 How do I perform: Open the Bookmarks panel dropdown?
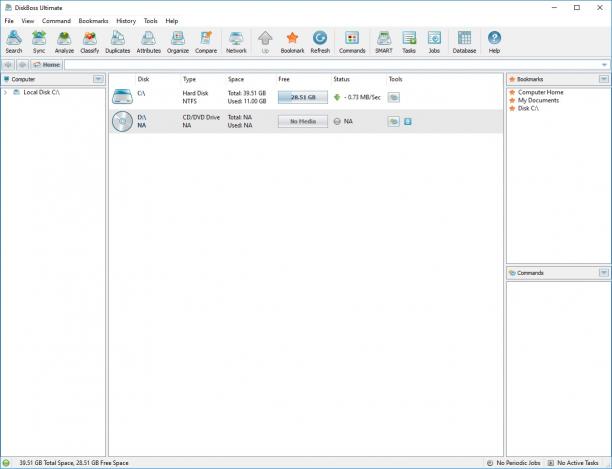click(603, 79)
